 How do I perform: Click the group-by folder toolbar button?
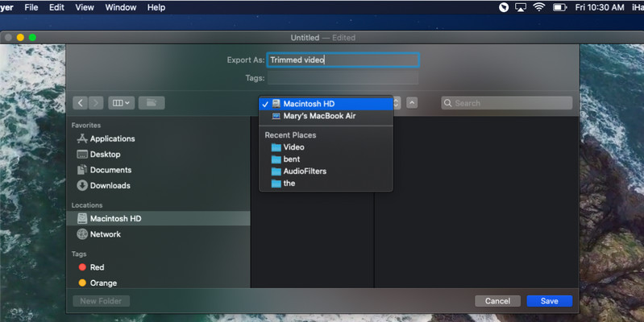tap(152, 103)
